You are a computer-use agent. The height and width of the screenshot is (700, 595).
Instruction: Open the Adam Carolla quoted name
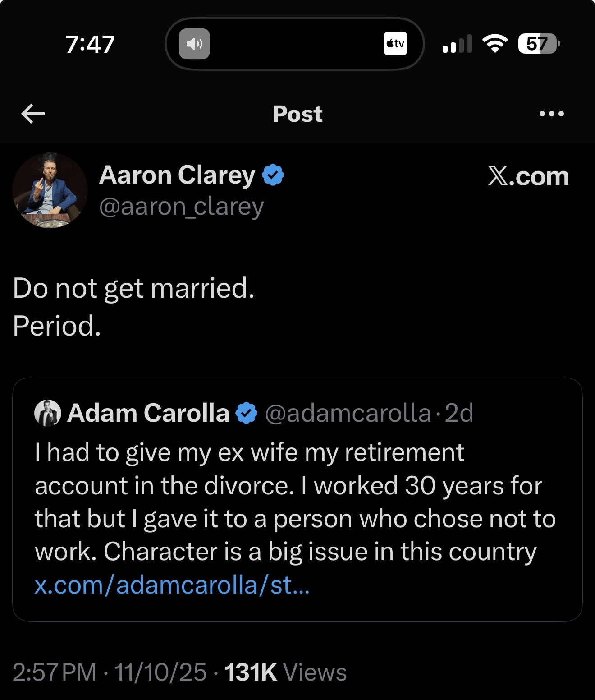point(148,413)
